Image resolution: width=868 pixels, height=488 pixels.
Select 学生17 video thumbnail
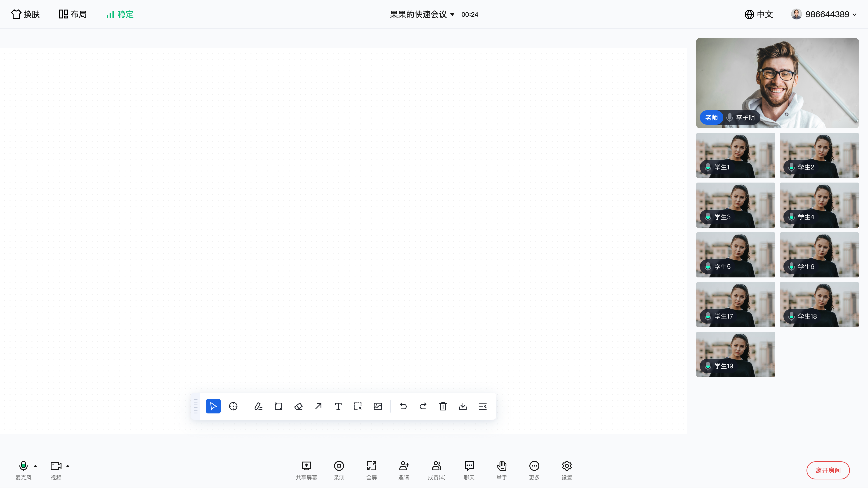pyautogui.click(x=736, y=305)
